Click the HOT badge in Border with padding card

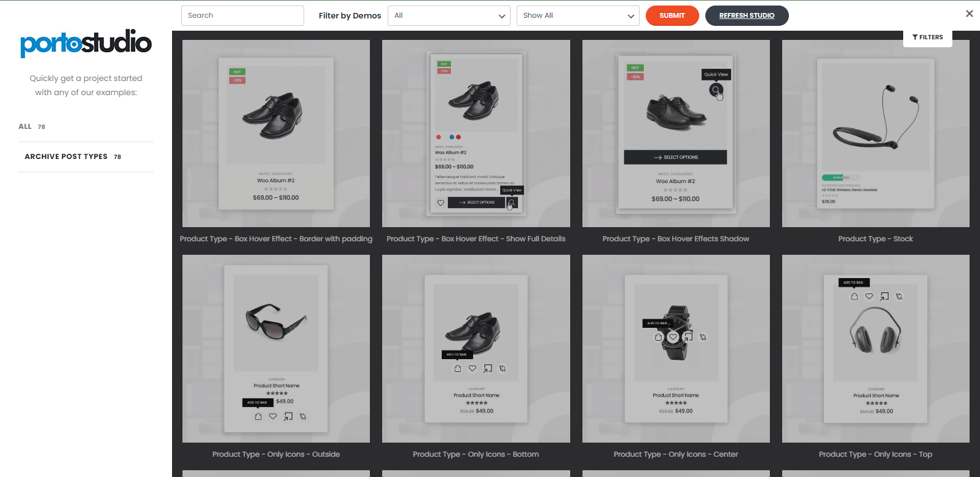pos(237,72)
